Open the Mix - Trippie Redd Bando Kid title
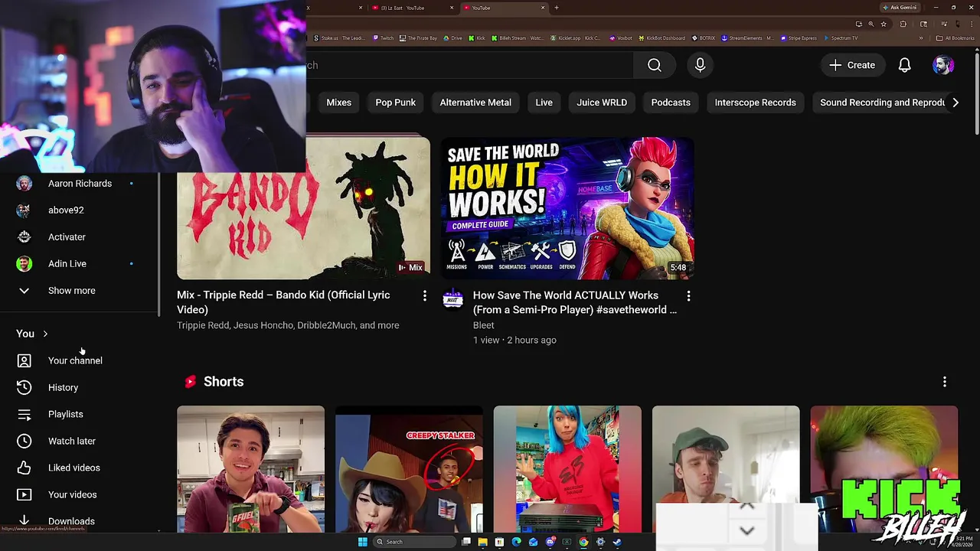Viewport: 980px width, 551px height. 283,302
